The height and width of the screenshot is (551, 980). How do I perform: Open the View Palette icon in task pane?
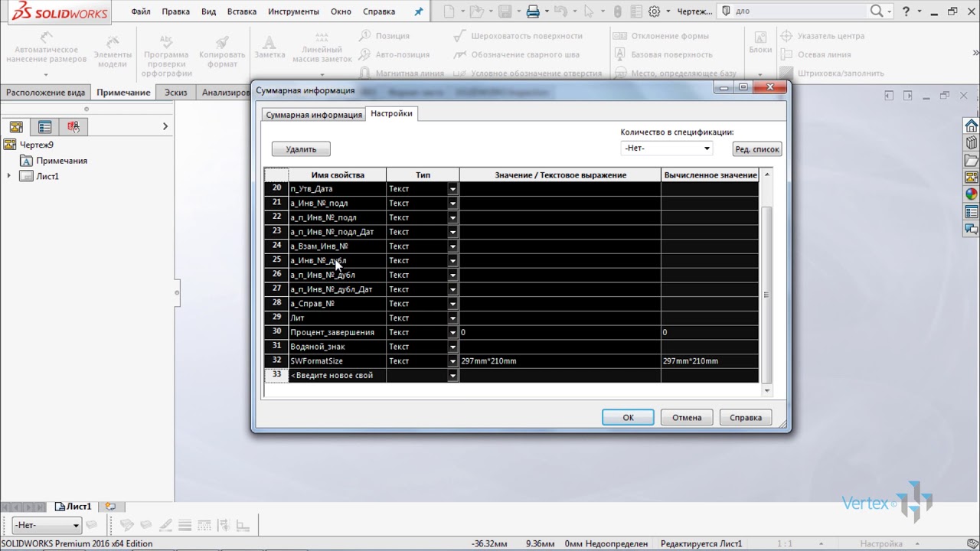[972, 178]
